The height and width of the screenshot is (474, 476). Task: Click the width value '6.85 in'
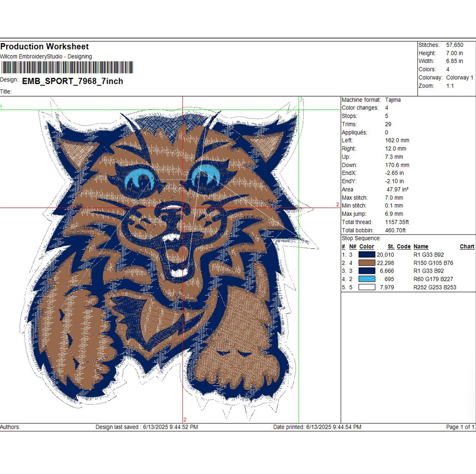click(454, 61)
